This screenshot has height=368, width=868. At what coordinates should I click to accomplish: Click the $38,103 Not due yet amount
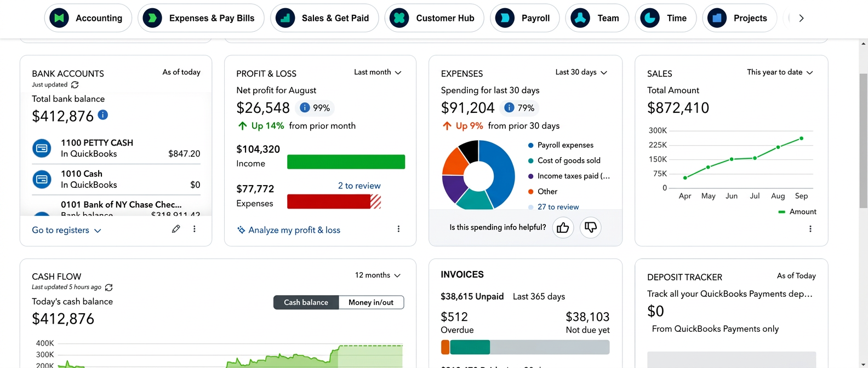coord(587,317)
